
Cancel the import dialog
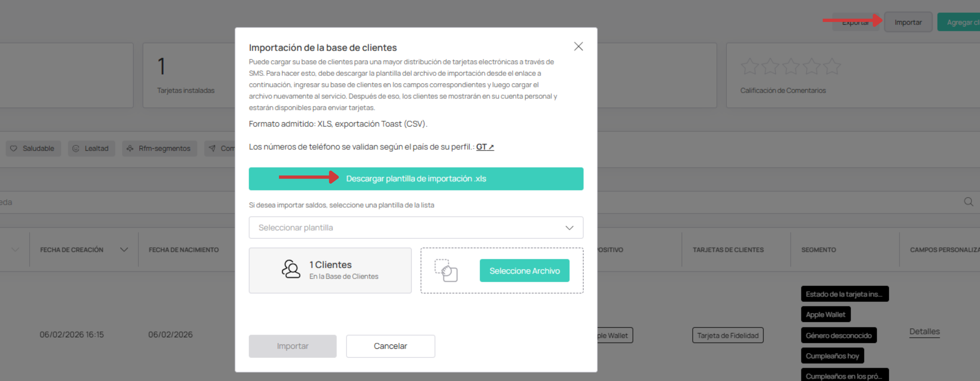point(390,346)
